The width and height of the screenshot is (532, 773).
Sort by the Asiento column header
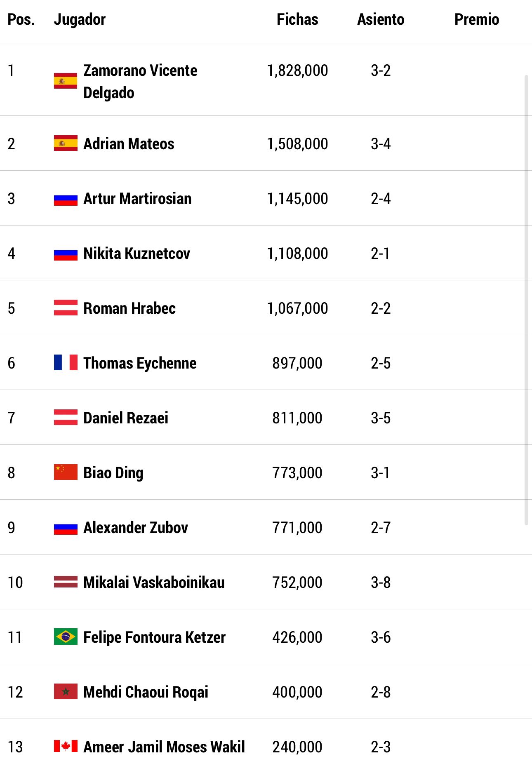coord(381,19)
